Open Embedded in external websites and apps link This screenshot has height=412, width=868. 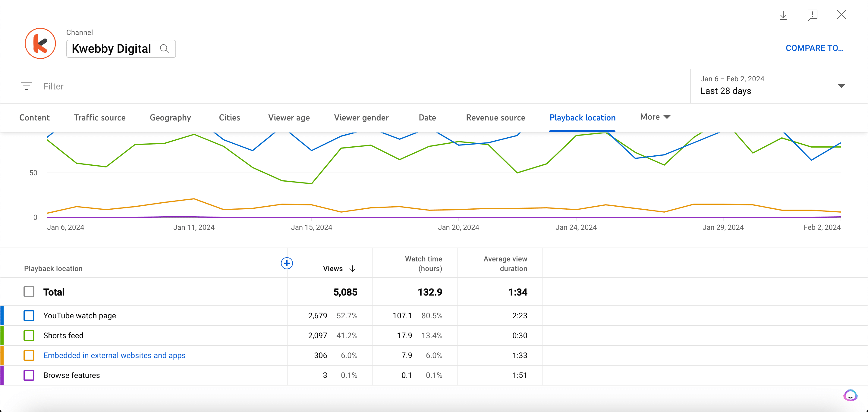point(114,355)
